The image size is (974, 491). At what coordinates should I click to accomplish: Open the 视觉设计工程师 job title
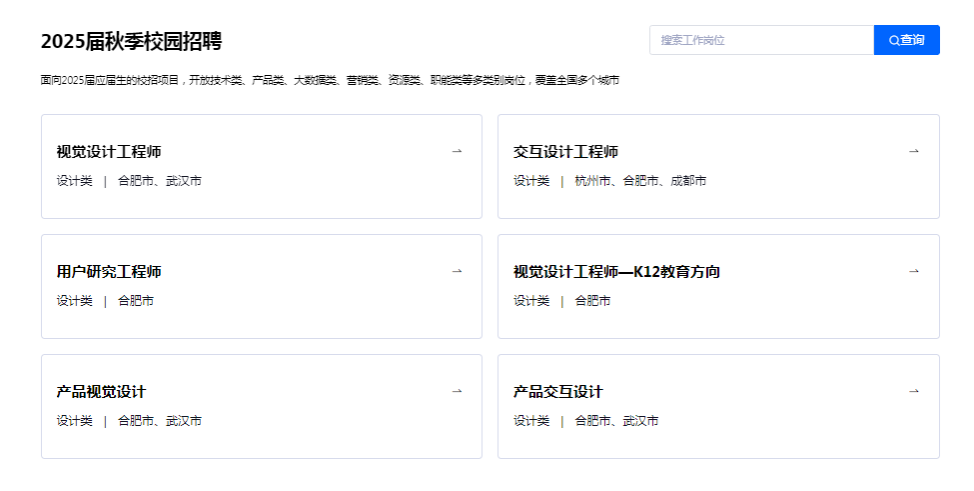pyautogui.click(x=109, y=152)
